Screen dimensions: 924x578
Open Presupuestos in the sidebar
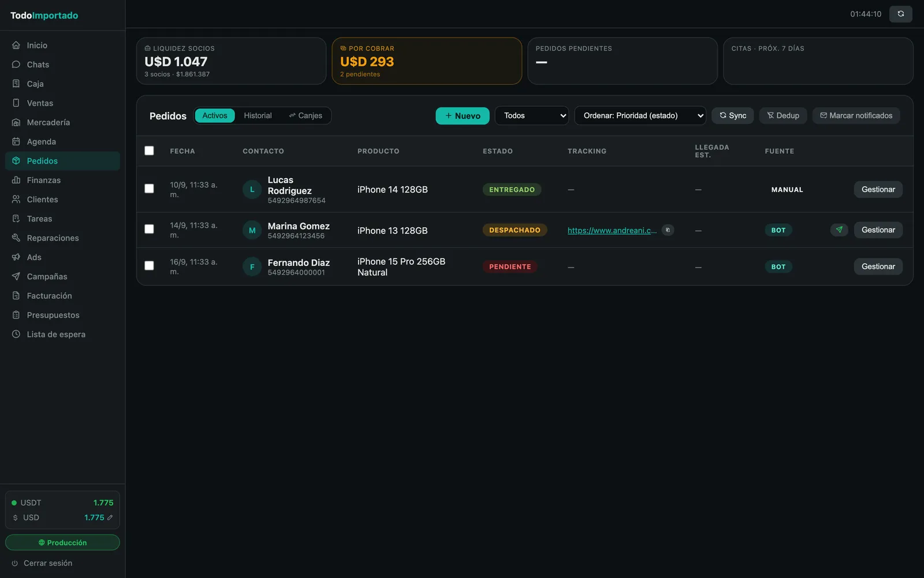pos(62,315)
